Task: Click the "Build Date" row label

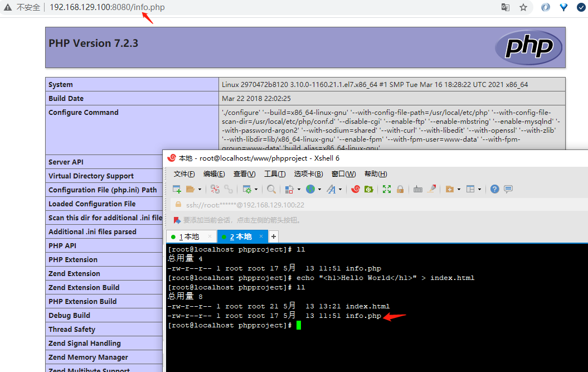Action: click(66, 98)
